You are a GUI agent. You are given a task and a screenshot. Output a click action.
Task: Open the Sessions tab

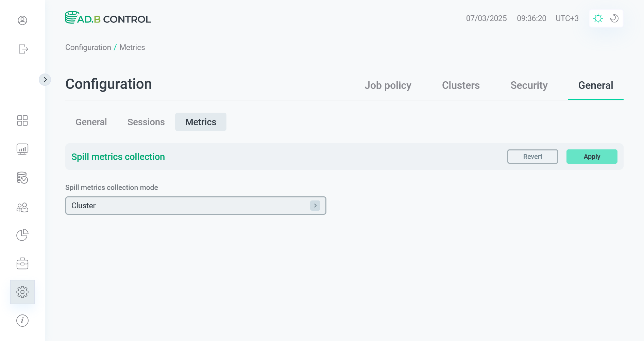(146, 122)
